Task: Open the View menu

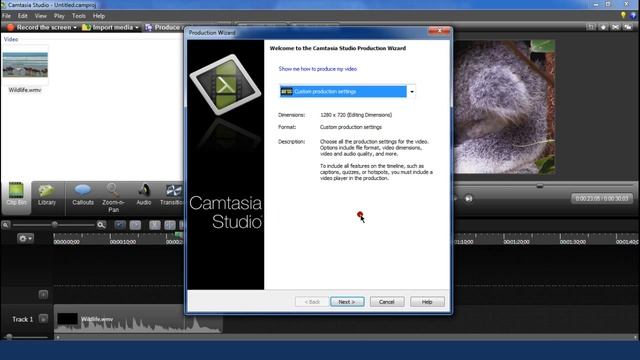Action: tap(40, 16)
